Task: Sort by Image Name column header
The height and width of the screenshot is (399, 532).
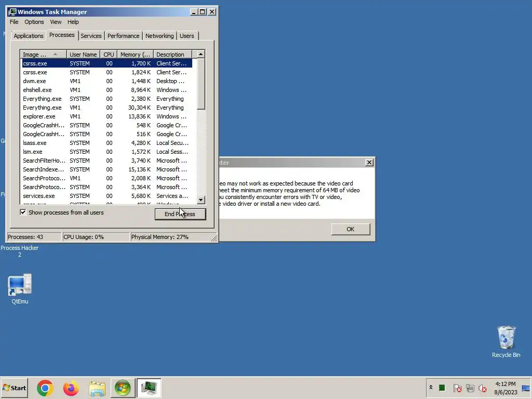Action: tap(43, 54)
